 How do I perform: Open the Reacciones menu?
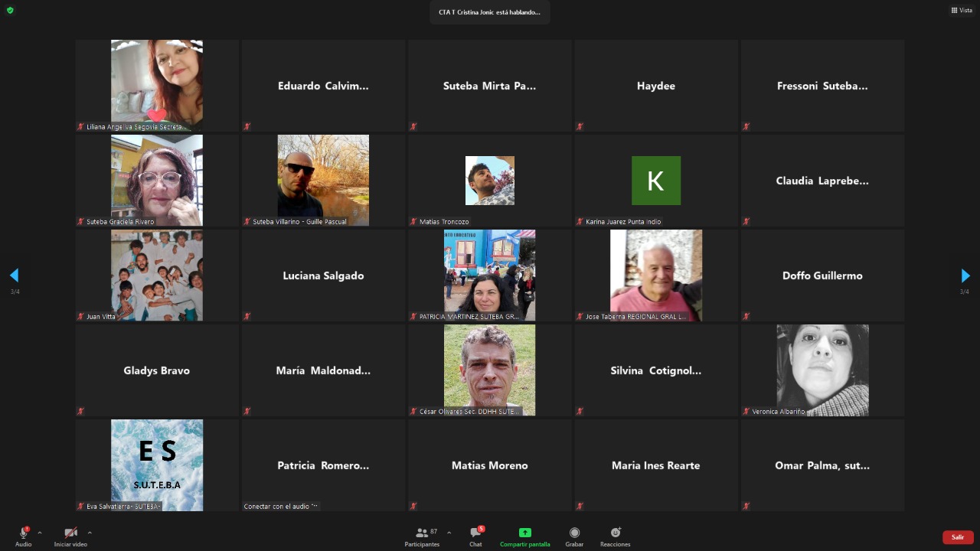[615, 536]
